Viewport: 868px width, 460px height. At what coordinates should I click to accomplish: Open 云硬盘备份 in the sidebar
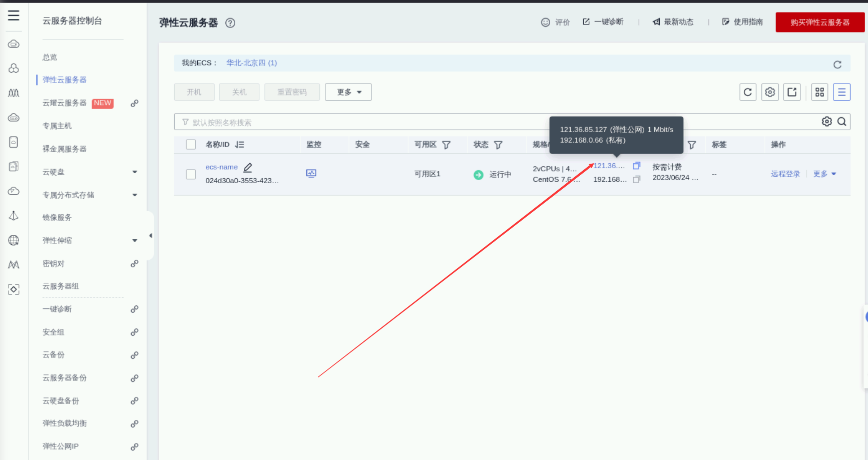(x=61, y=401)
